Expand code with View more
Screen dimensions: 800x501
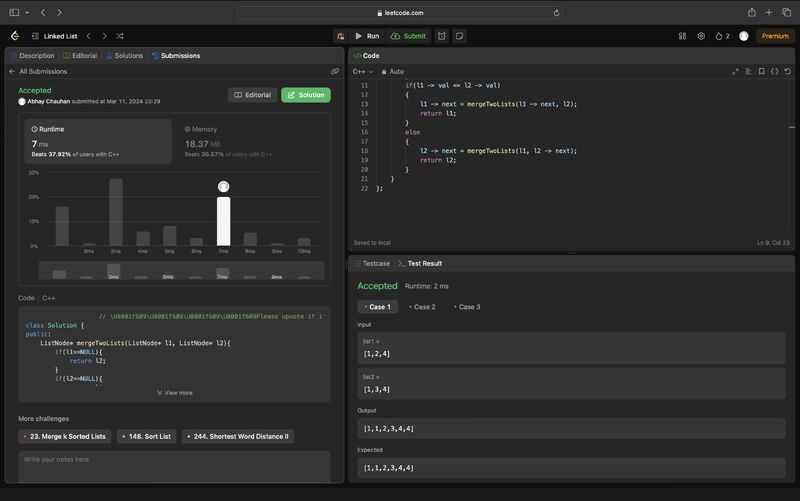(174, 393)
